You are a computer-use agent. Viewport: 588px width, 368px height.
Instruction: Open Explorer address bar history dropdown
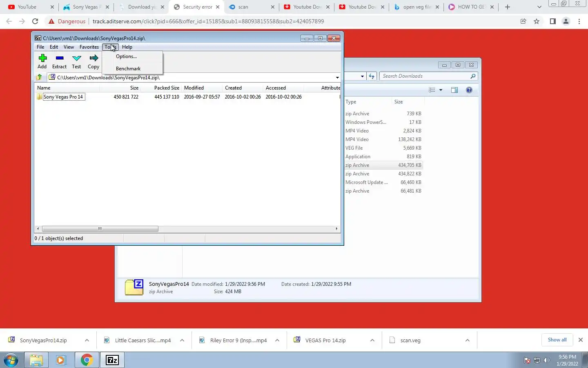click(362, 76)
